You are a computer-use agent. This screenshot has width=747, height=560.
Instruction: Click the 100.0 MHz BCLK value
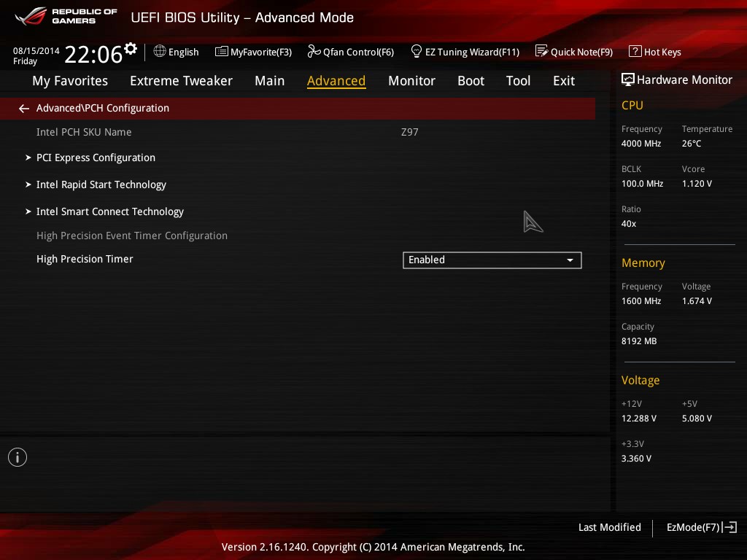click(x=642, y=183)
